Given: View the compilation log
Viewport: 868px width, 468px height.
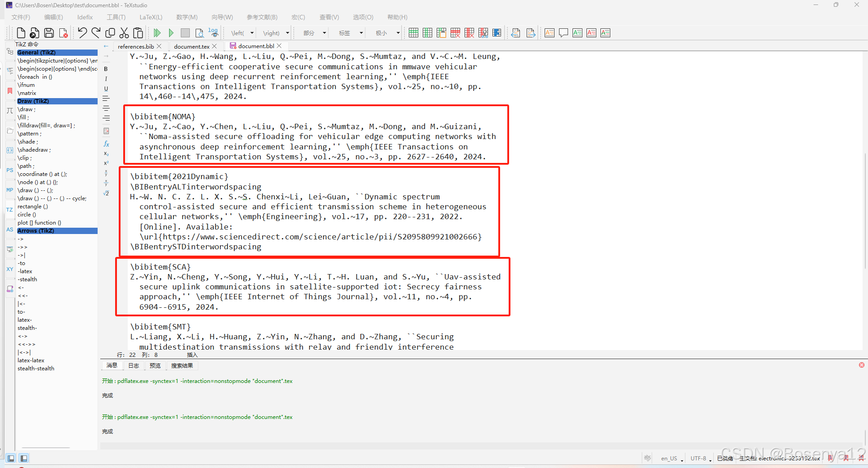Looking at the screenshot, I should 212,32.
